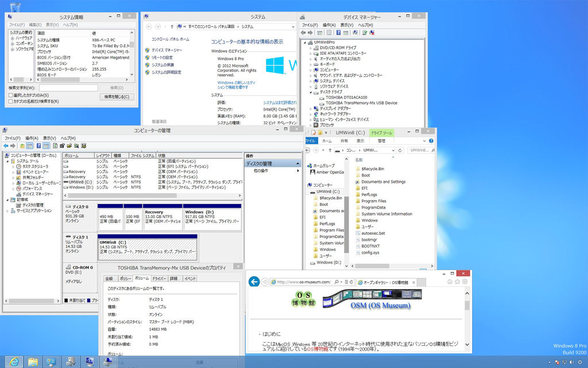Select the ホーム ribbon tab in Explorer
The height and width of the screenshot is (368, 588).
pos(327,141)
